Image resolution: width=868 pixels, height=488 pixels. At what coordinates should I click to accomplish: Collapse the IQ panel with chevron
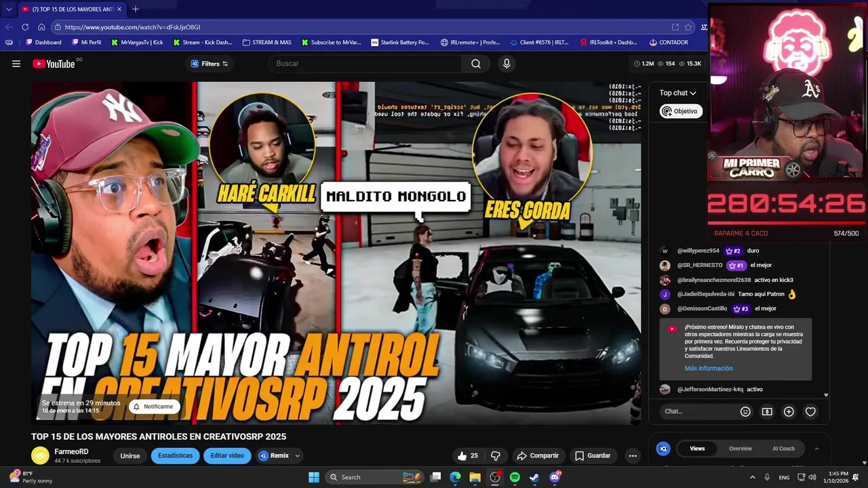(x=816, y=449)
